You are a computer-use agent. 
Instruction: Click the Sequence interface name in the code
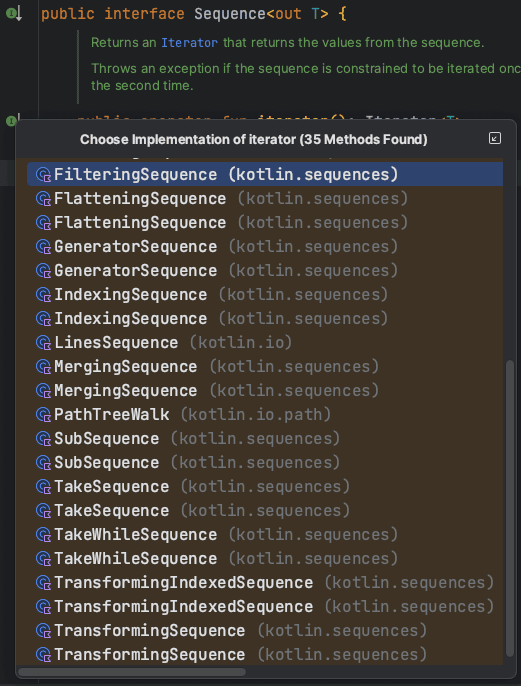click(230, 14)
